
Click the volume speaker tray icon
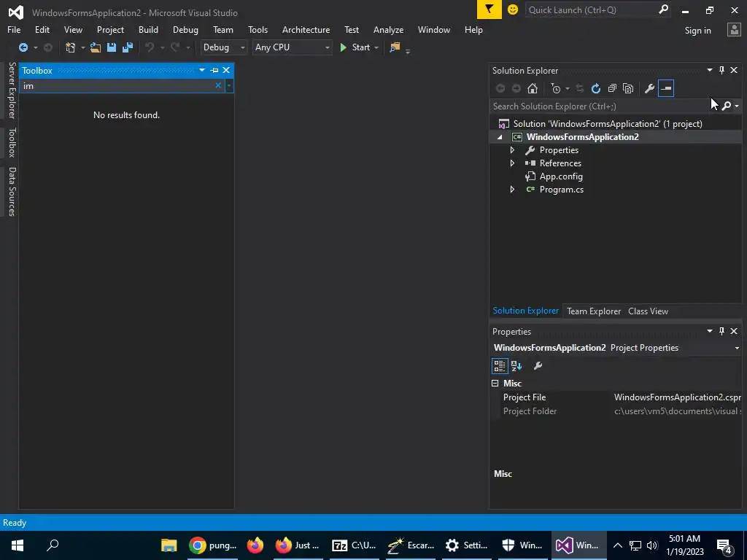(652, 545)
